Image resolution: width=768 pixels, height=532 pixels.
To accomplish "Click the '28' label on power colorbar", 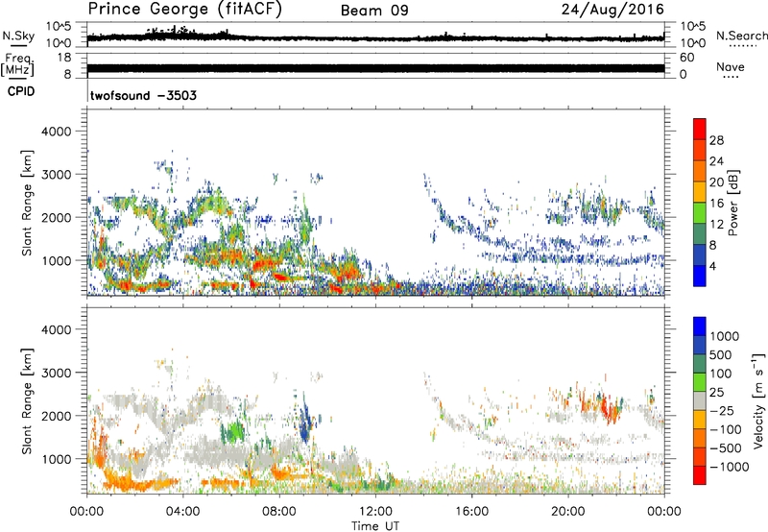I will (716, 140).
